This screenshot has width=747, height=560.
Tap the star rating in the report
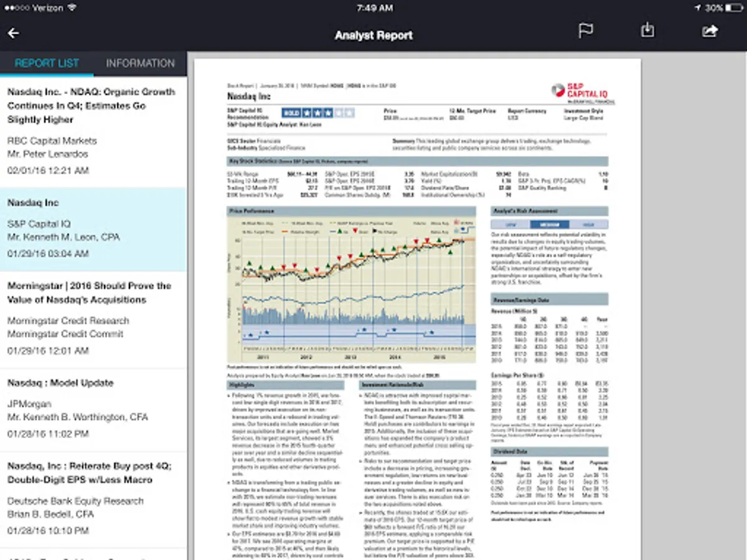tap(318, 113)
